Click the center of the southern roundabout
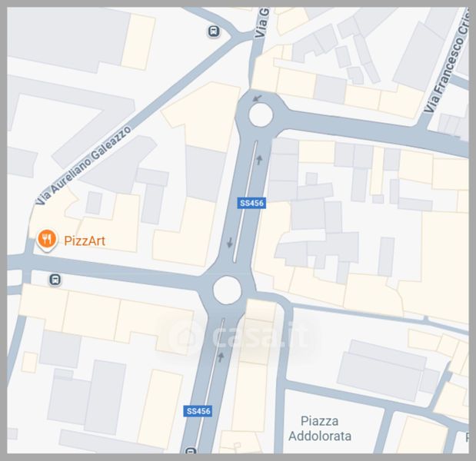 pyautogui.click(x=227, y=290)
